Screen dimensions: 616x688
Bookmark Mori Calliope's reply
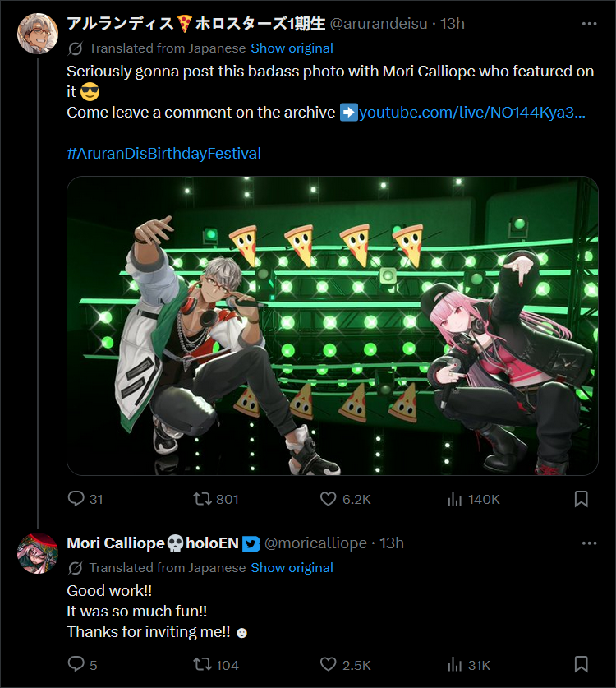click(581, 664)
